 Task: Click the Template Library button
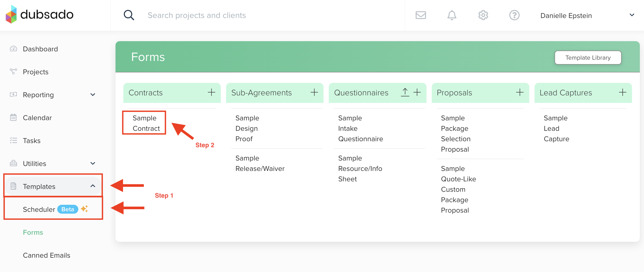(x=588, y=58)
